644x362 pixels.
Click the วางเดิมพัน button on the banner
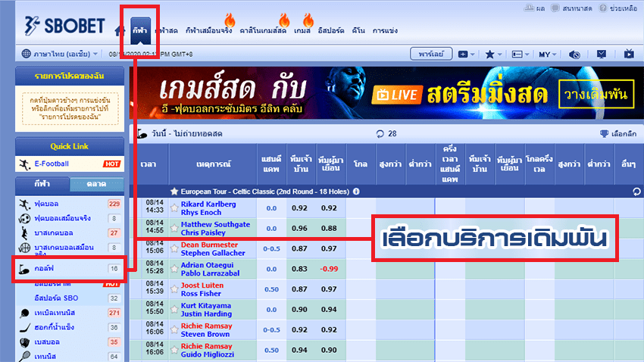pyautogui.click(x=596, y=95)
